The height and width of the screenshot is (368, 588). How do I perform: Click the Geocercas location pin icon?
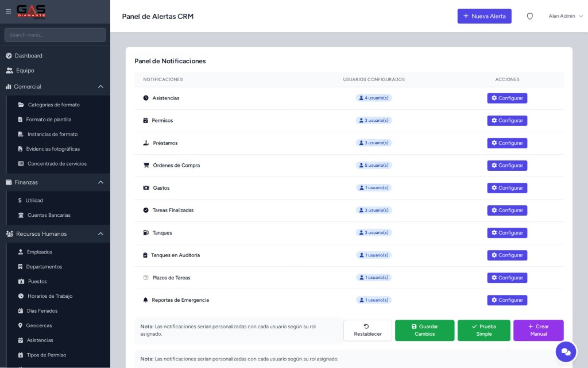20,325
